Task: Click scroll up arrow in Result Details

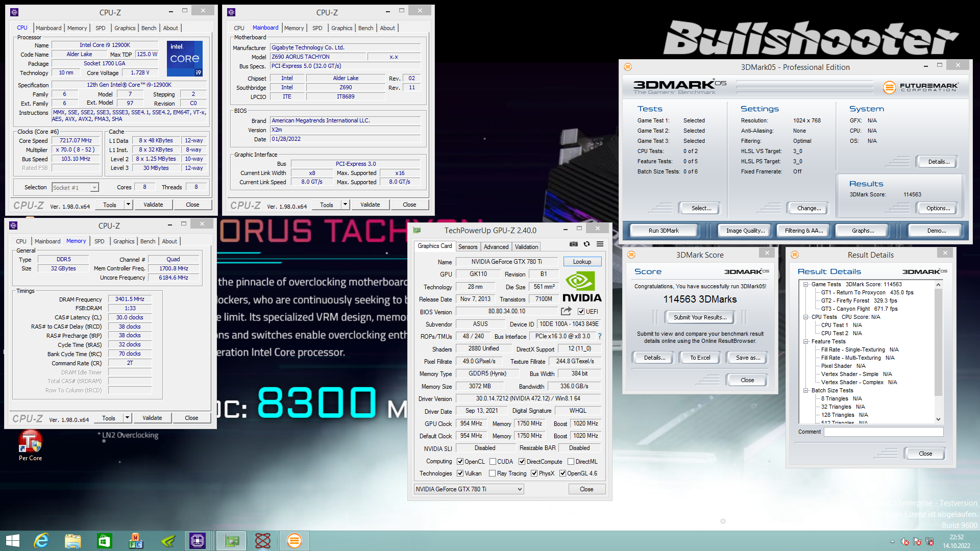Action: point(938,285)
